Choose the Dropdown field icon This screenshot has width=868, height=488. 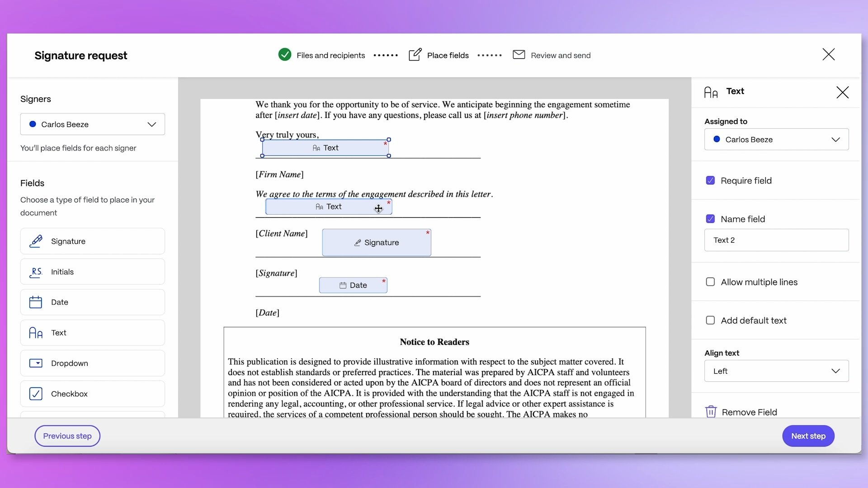click(36, 363)
